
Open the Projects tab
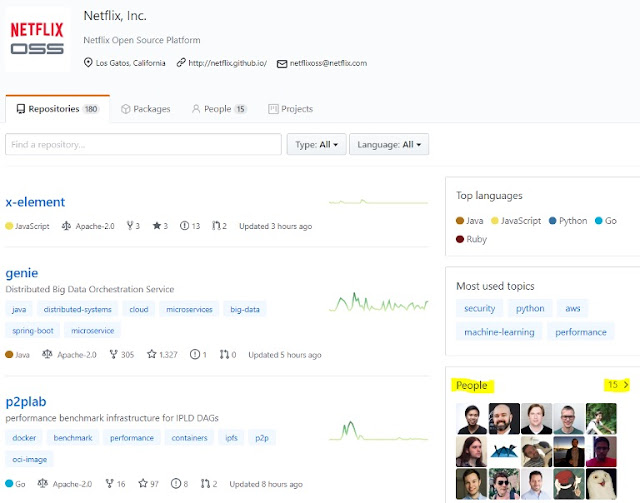291,109
